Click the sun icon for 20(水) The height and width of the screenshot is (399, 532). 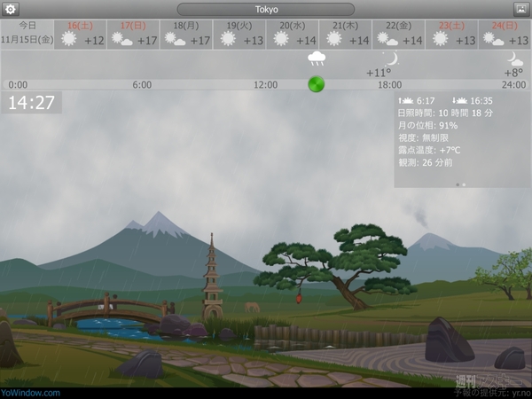(281, 39)
